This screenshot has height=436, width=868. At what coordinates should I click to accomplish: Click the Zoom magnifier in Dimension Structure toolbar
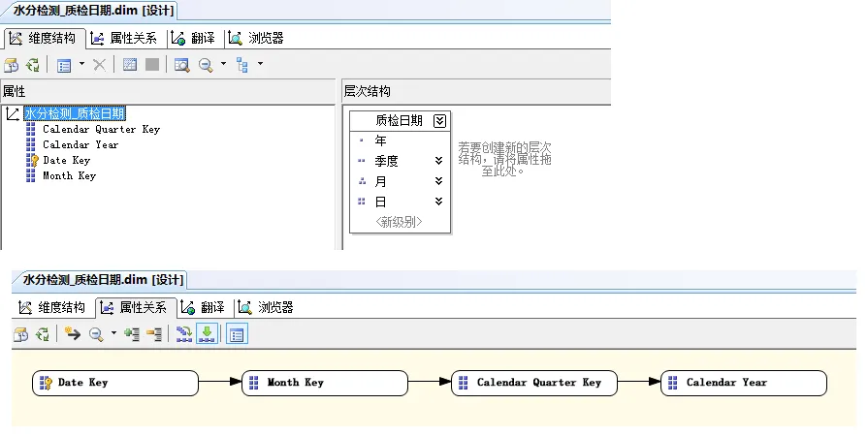[x=206, y=65]
